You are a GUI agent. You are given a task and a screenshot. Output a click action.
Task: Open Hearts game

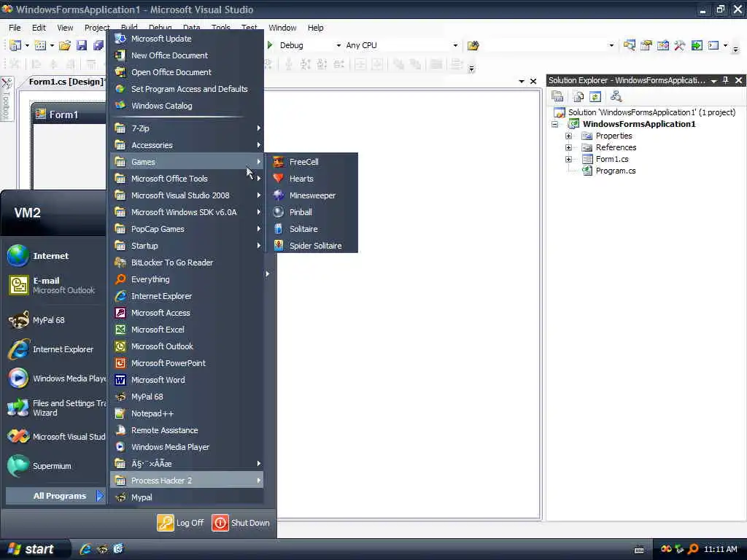coord(311,179)
